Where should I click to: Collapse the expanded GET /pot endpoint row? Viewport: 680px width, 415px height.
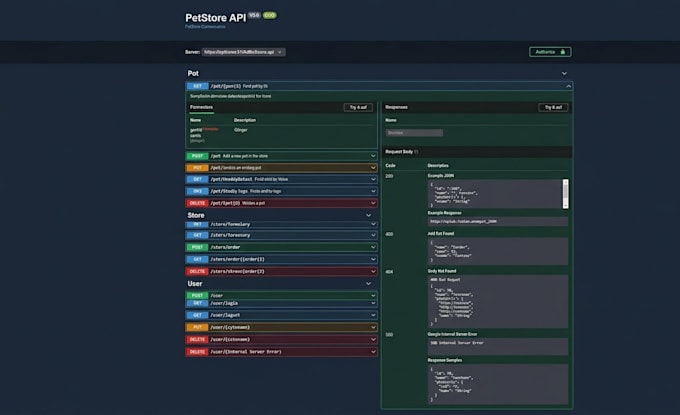[x=568, y=86]
